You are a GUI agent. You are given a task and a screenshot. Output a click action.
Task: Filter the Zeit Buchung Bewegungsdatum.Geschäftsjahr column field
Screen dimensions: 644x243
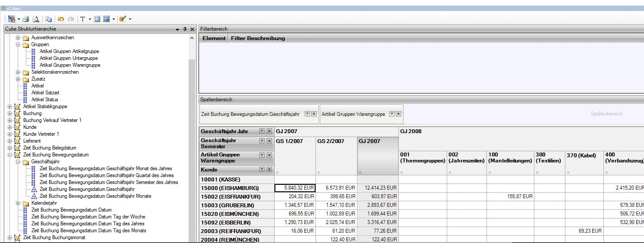pyautogui.click(x=307, y=114)
